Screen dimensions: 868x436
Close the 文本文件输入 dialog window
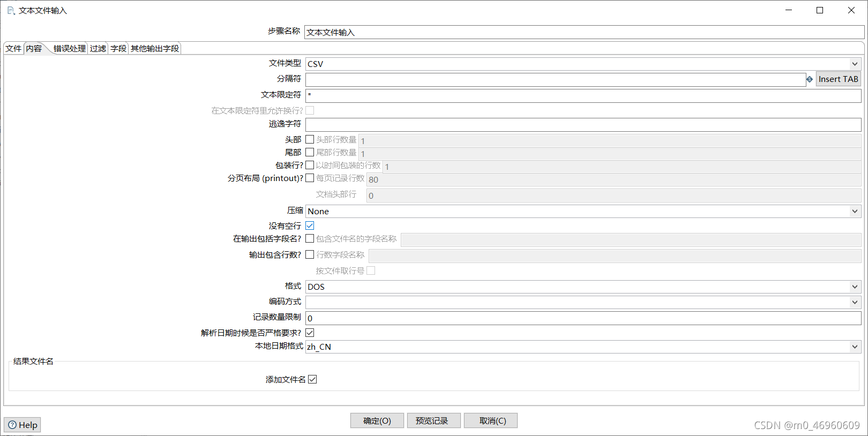click(851, 10)
